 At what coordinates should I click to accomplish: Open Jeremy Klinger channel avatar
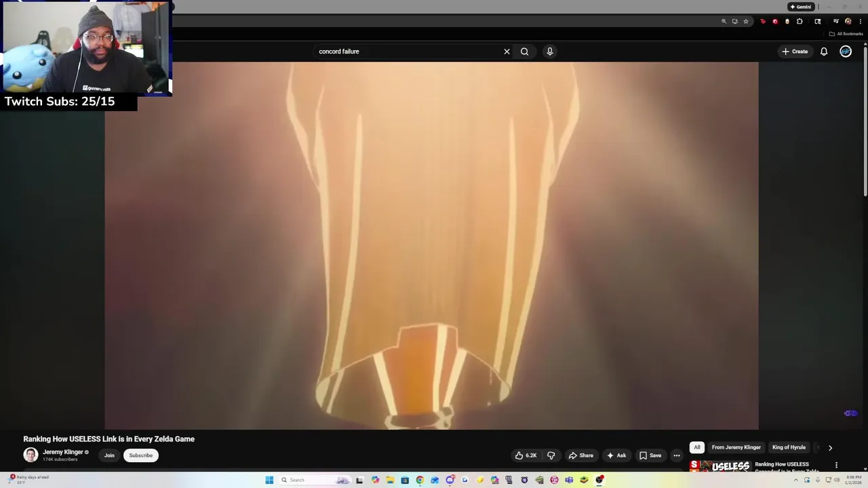(31, 455)
